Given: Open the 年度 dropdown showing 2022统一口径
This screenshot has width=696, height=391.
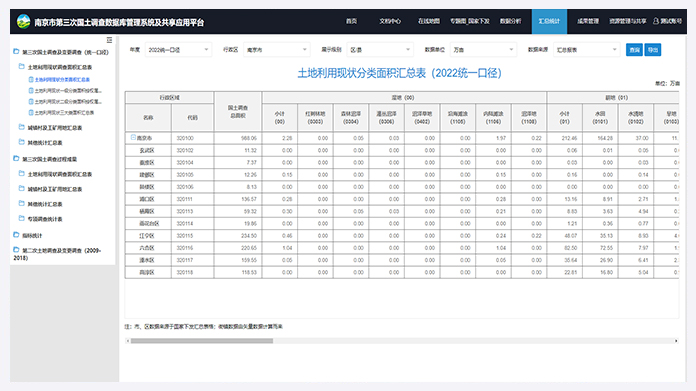Looking at the screenshot, I should click(x=178, y=50).
